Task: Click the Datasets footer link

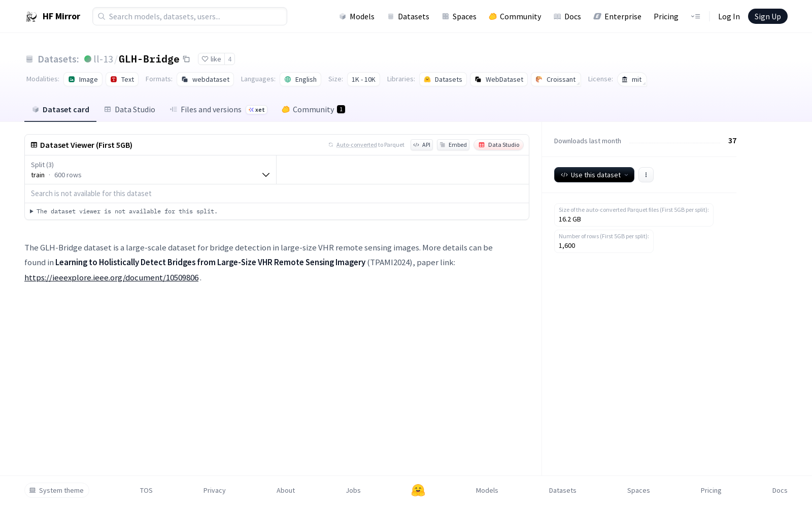Action: click(x=563, y=490)
